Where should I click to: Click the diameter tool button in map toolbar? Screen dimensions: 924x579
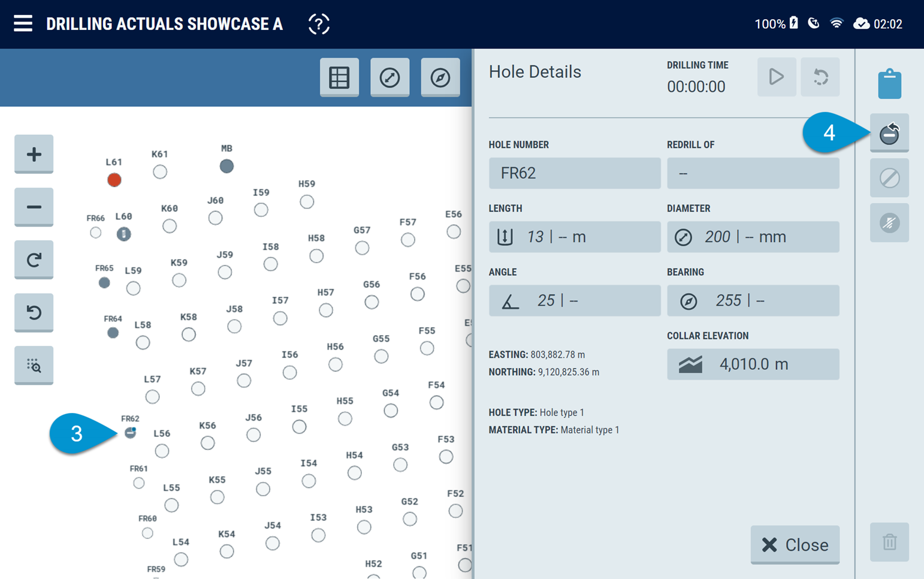point(389,77)
